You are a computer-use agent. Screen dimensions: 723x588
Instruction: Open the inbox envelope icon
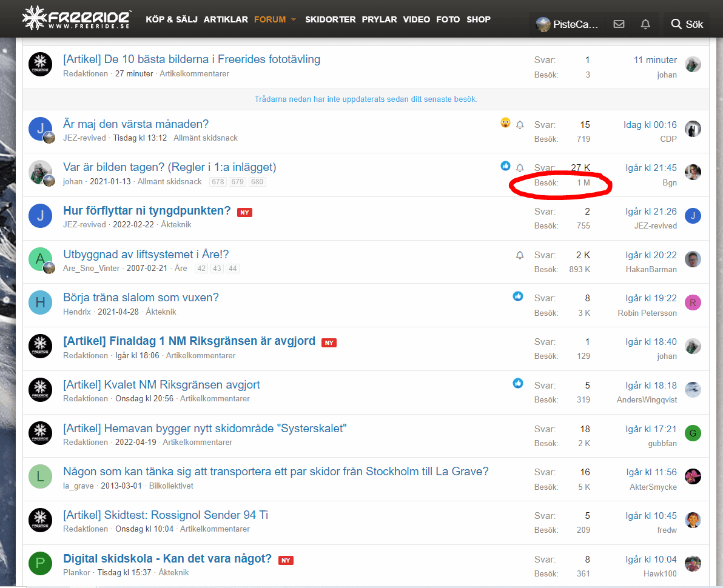click(619, 24)
